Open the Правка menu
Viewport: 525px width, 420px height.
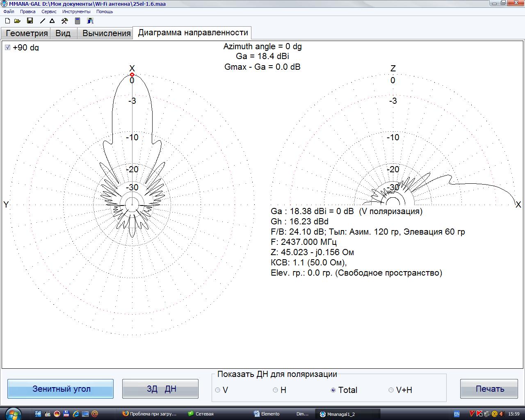(27, 11)
